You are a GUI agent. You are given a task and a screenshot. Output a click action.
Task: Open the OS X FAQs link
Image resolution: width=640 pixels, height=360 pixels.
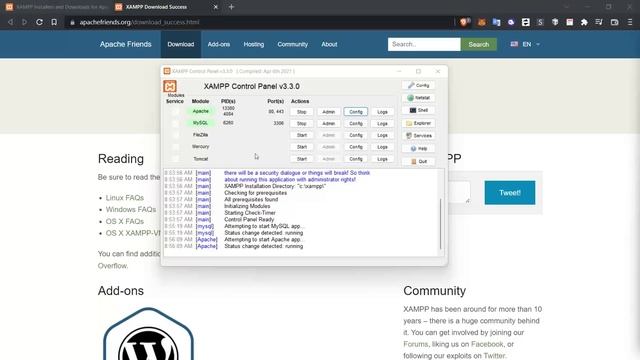(124, 221)
